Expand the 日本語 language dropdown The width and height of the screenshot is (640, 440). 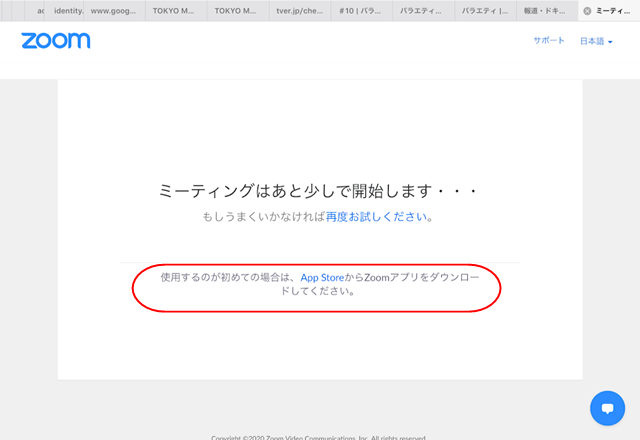pyautogui.click(x=596, y=41)
